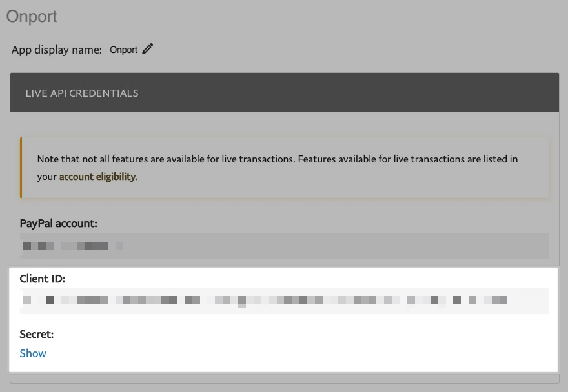Click the end of the blurred Client ID
Image resolution: width=568 pixels, height=392 pixels.
[503, 300]
